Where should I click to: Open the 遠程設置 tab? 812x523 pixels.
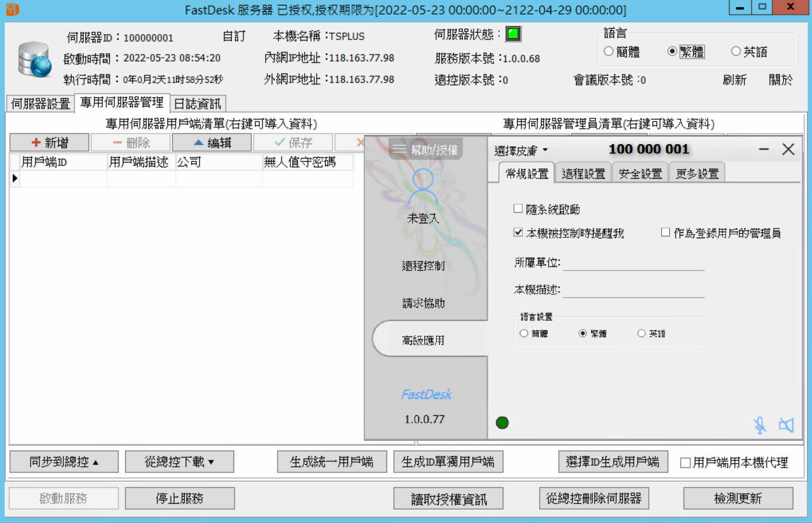click(583, 173)
